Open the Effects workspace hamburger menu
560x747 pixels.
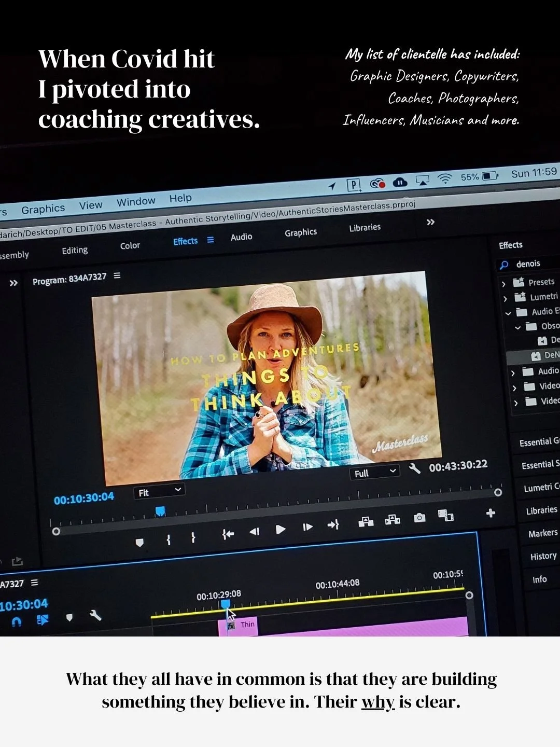point(211,240)
